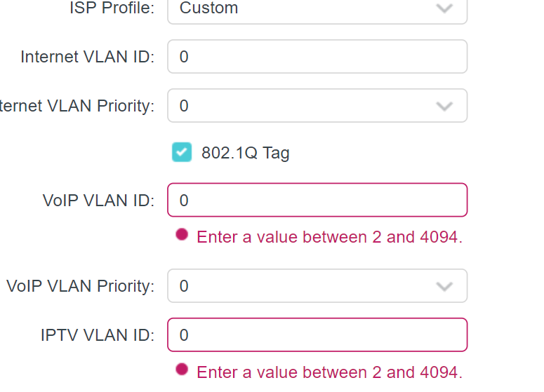Click error dot icon under IPTV VLAN ID
Viewport: 544px width, 392px height.
pos(182,370)
